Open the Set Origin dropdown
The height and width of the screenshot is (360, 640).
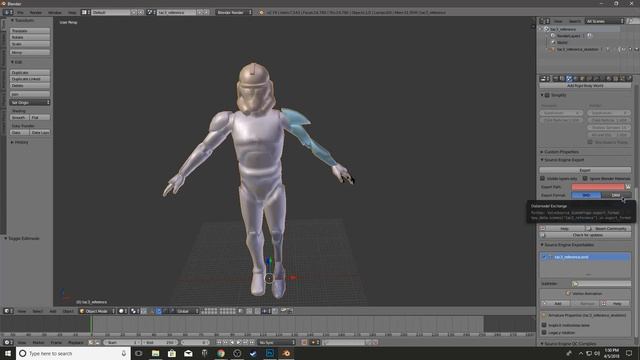pyautogui.click(x=30, y=102)
